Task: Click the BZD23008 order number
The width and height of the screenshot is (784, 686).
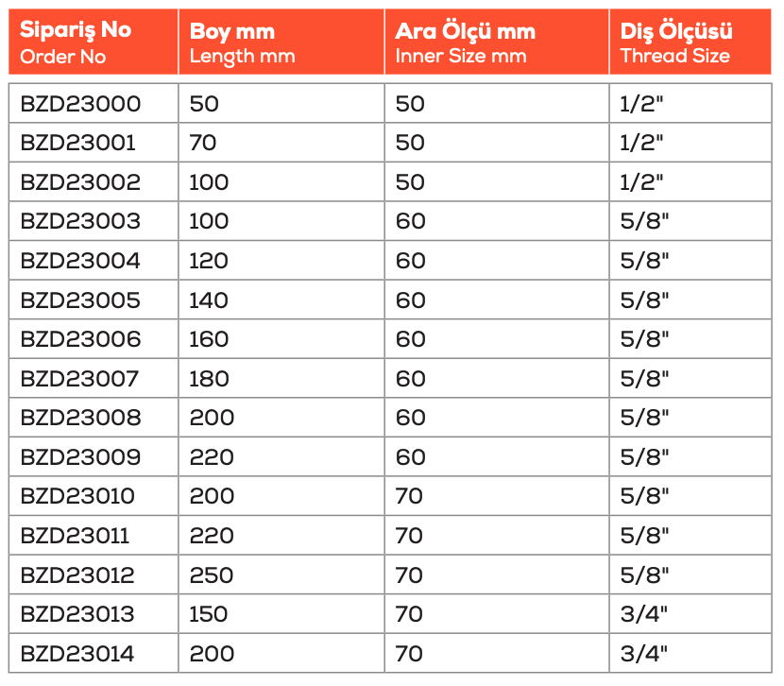Action: (80, 418)
